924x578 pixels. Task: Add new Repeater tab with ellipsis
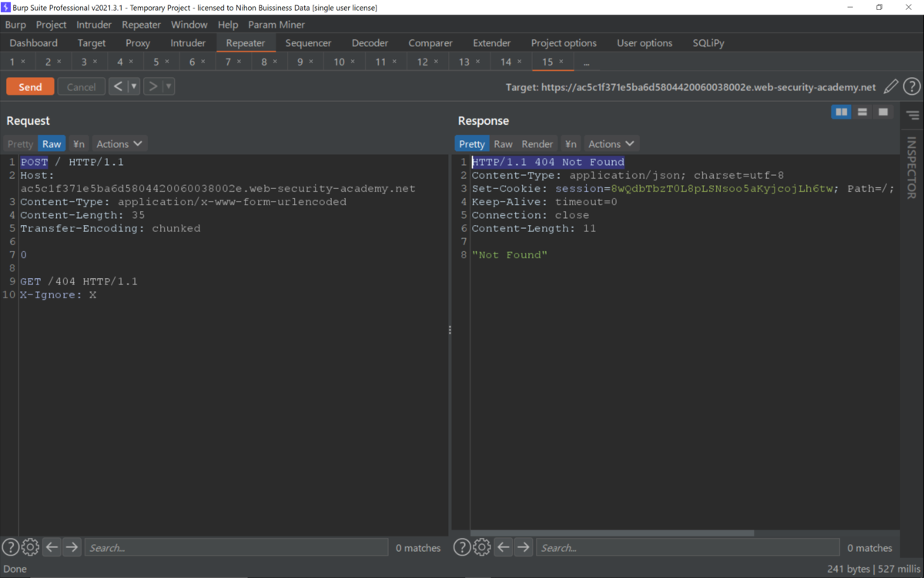586,62
